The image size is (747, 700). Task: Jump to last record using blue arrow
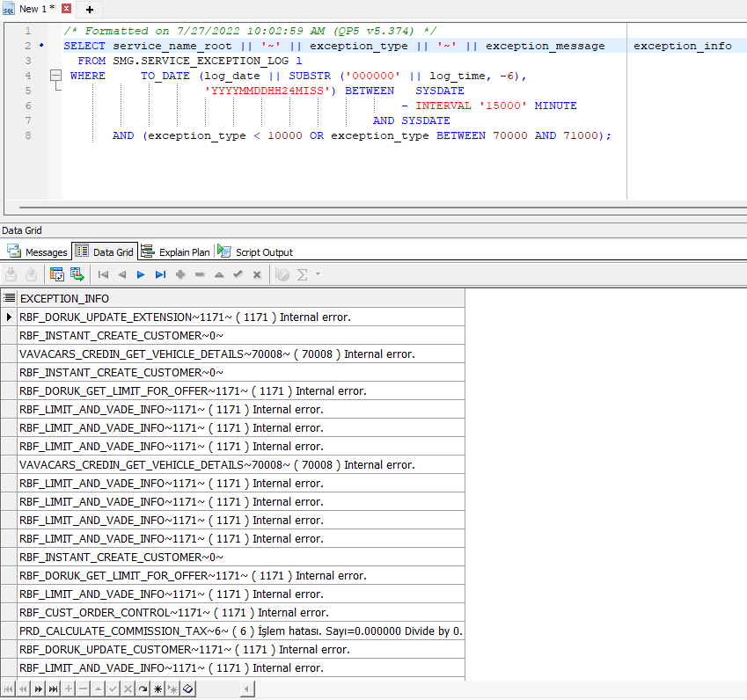coord(160,274)
